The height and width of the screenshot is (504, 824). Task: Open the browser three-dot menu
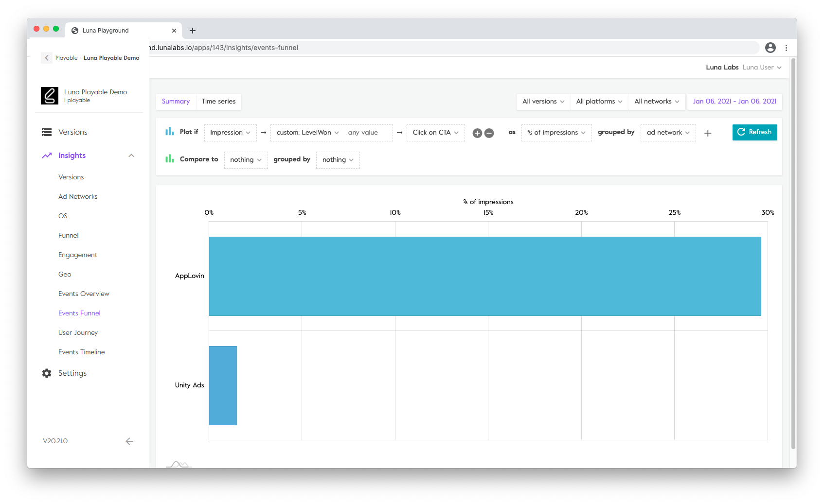point(786,48)
